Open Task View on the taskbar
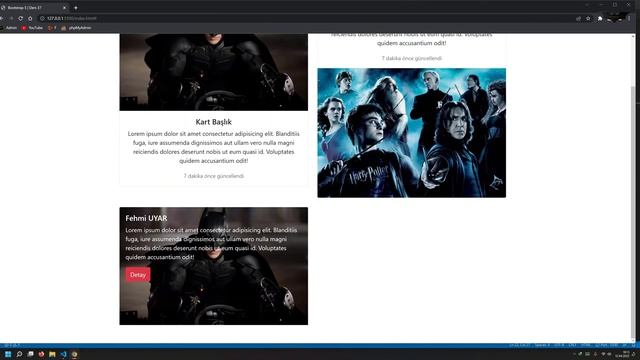640x360 pixels. [30, 354]
